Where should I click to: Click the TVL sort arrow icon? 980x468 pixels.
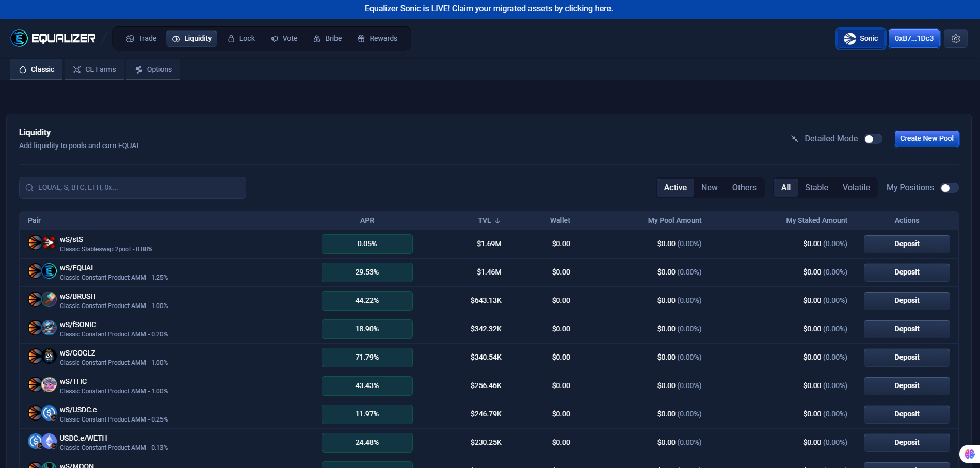click(497, 221)
